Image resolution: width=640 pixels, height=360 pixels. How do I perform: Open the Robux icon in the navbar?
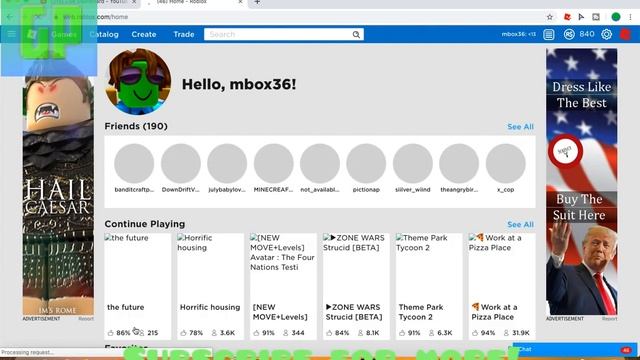click(569, 34)
